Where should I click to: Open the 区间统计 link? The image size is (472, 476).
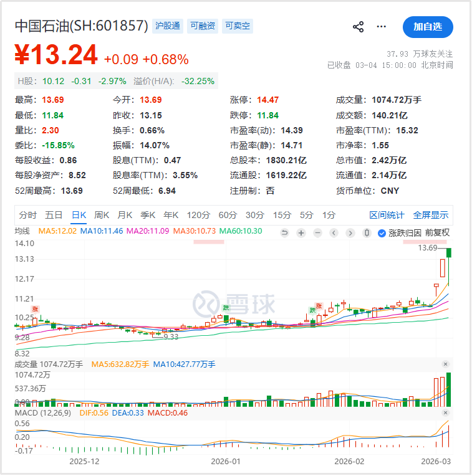coord(387,215)
